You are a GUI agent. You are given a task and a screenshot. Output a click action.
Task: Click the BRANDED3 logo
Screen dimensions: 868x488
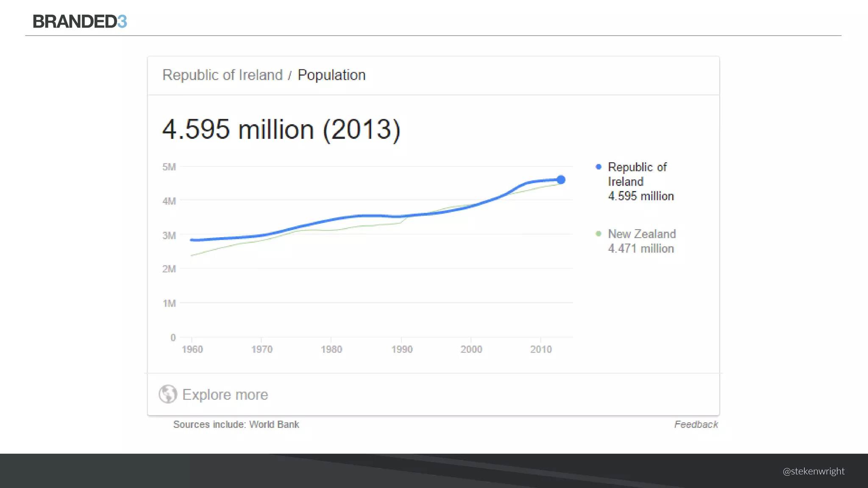coord(80,21)
